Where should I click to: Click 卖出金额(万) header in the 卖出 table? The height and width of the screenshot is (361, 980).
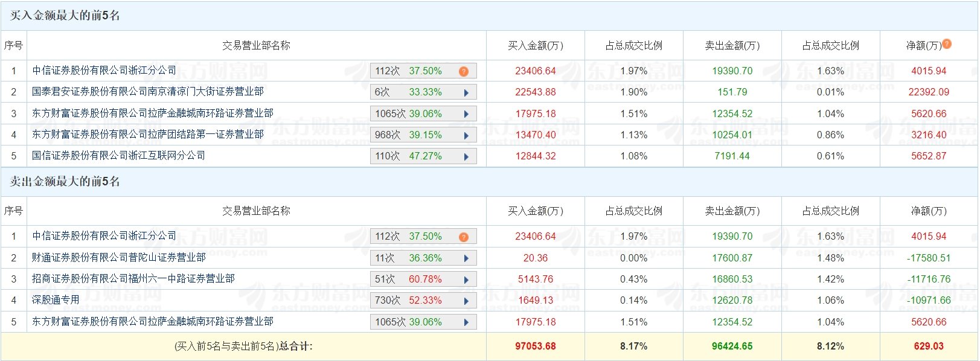pos(732,211)
